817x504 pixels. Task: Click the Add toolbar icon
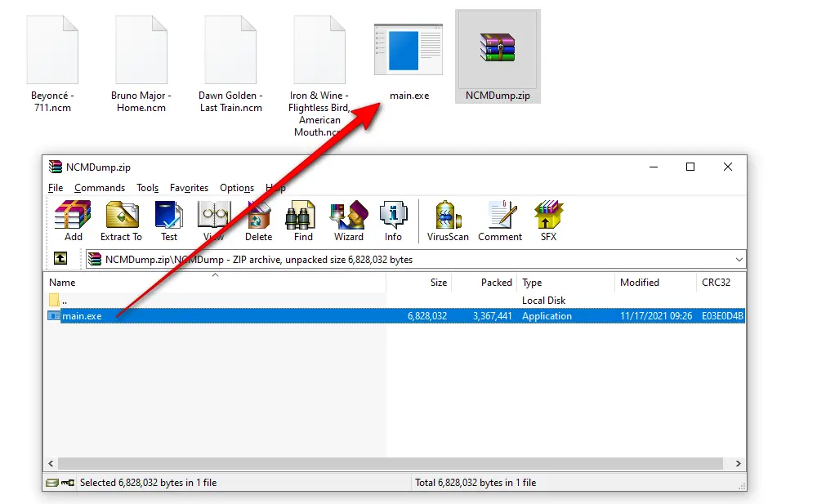73,221
